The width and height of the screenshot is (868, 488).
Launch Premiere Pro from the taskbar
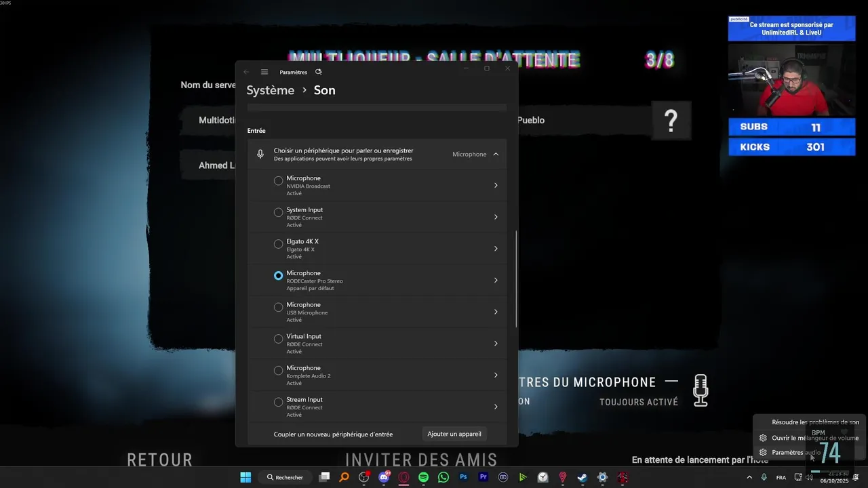[x=484, y=477]
